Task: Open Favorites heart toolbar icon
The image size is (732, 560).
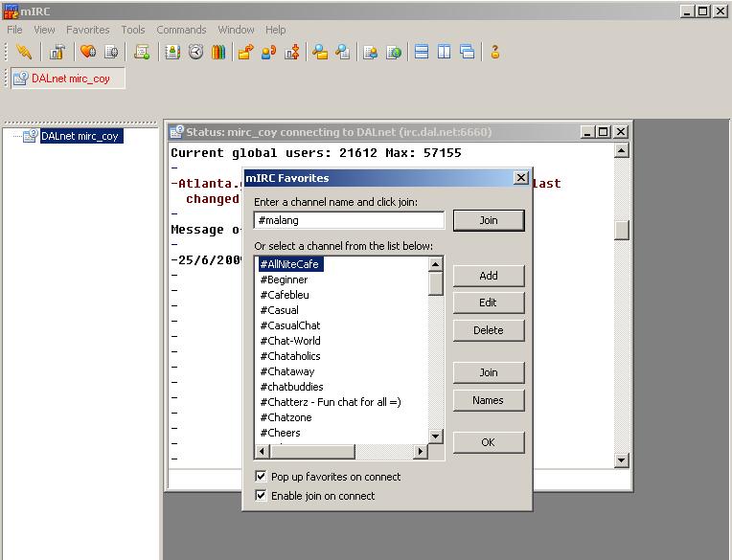Action: 88,52
